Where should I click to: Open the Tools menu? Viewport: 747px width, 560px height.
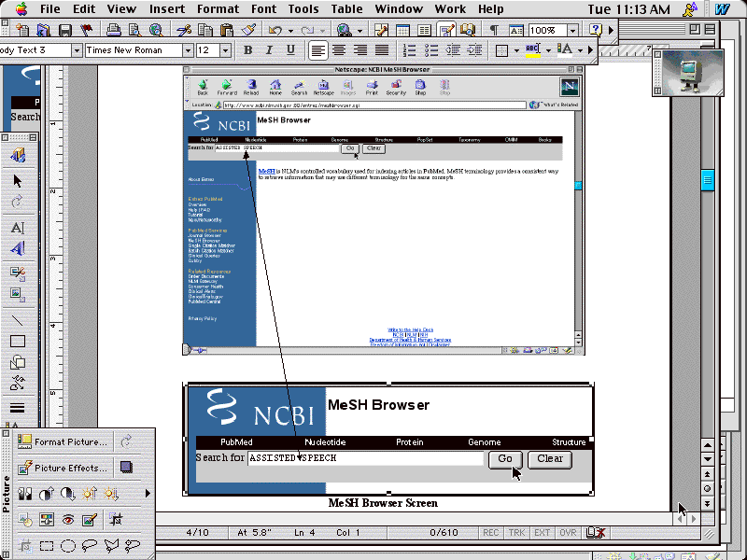pos(303,9)
